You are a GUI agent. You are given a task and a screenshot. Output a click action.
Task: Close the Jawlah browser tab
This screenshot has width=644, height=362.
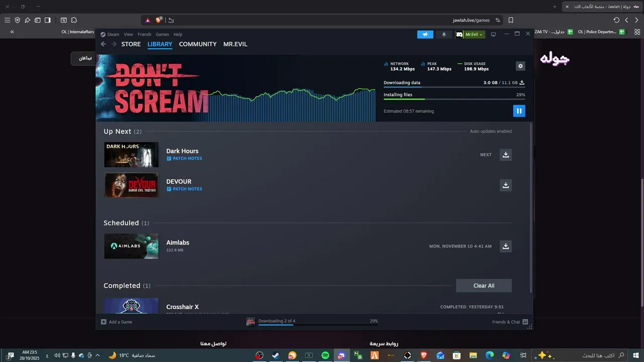[x=567, y=7]
